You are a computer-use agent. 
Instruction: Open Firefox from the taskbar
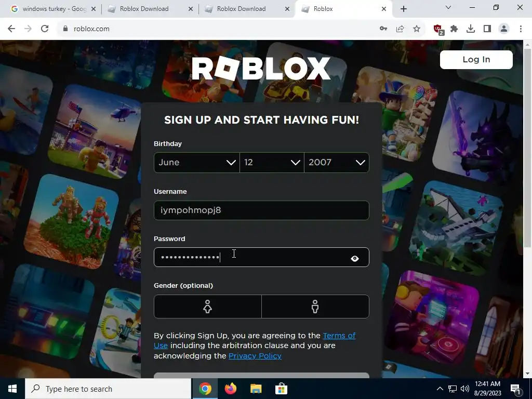[230, 389]
